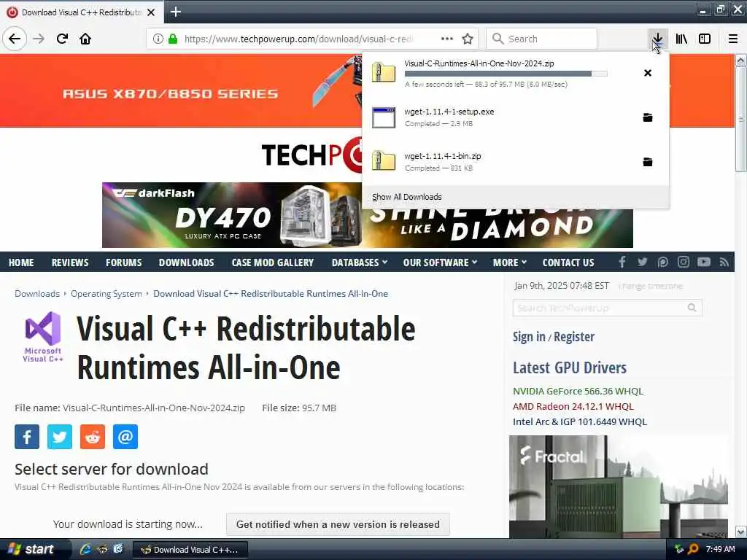Show sidebars toolbar button
The image size is (747, 560).
point(705,39)
